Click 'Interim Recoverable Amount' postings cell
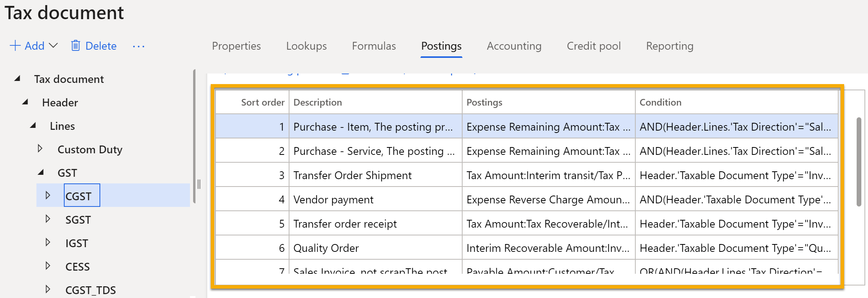This screenshot has width=868, height=298. coord(548,248)
